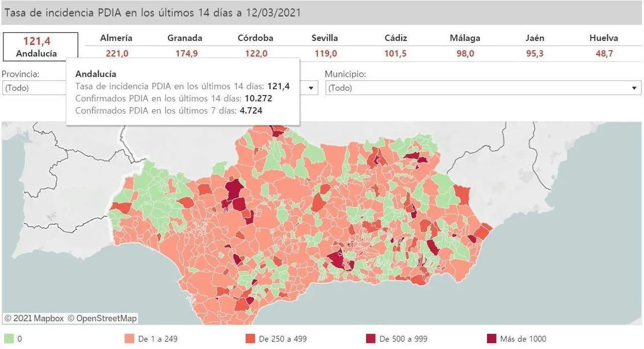This screenshot has width=644, height=349.
Task: Open the OpenStreetMap attribution link
Action: click(102, 318)
